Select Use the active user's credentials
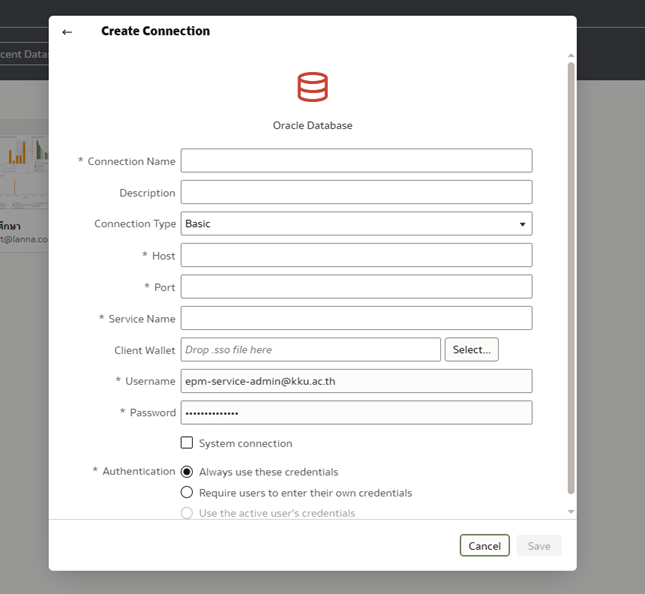This screenshot has height=594, width=645. (x=187, y=513)
